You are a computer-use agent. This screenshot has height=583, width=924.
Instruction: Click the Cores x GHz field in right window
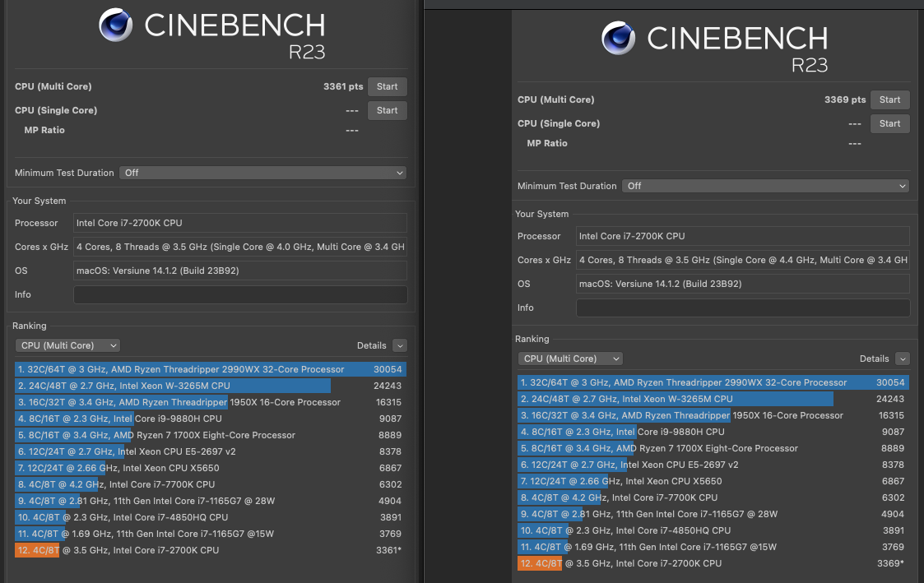(742, 260)
